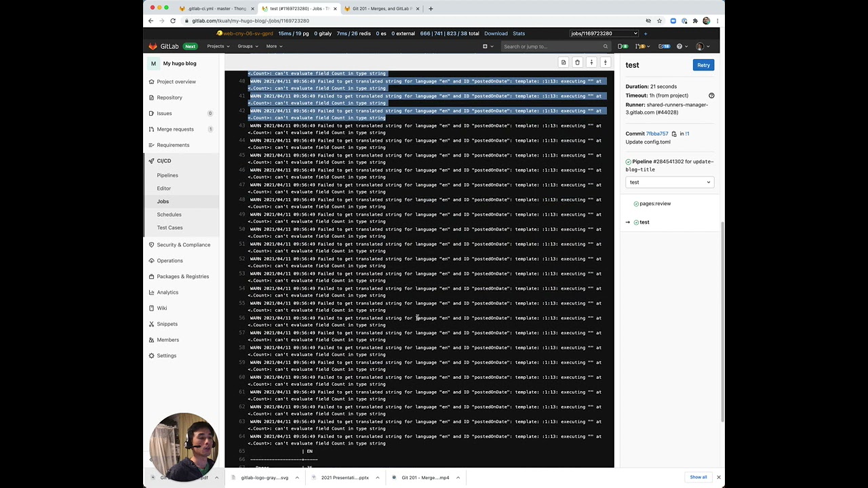Screen dimensions: 868x488
Task: Click the search magnifier icon
Action: click(x=606, y=46)
